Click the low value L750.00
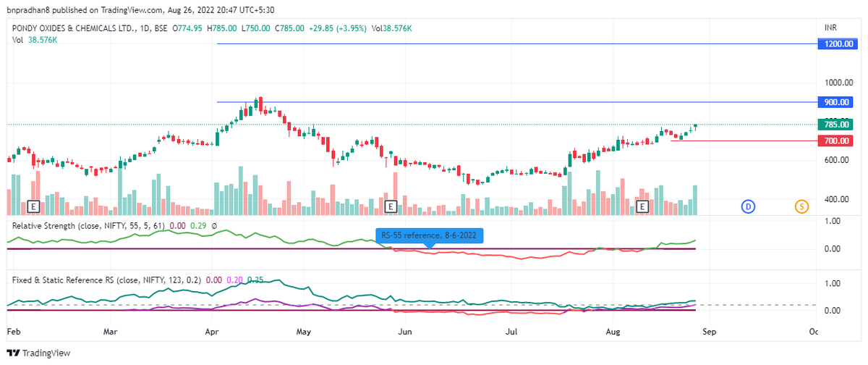 pos(256,28)
